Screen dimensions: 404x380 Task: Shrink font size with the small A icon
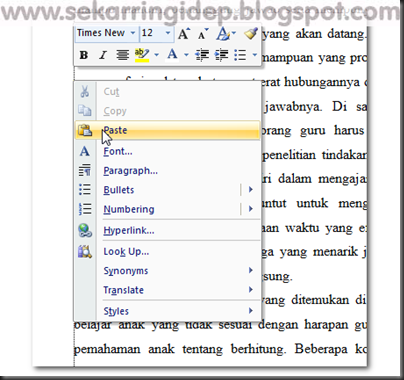click(x=203, y=34)
